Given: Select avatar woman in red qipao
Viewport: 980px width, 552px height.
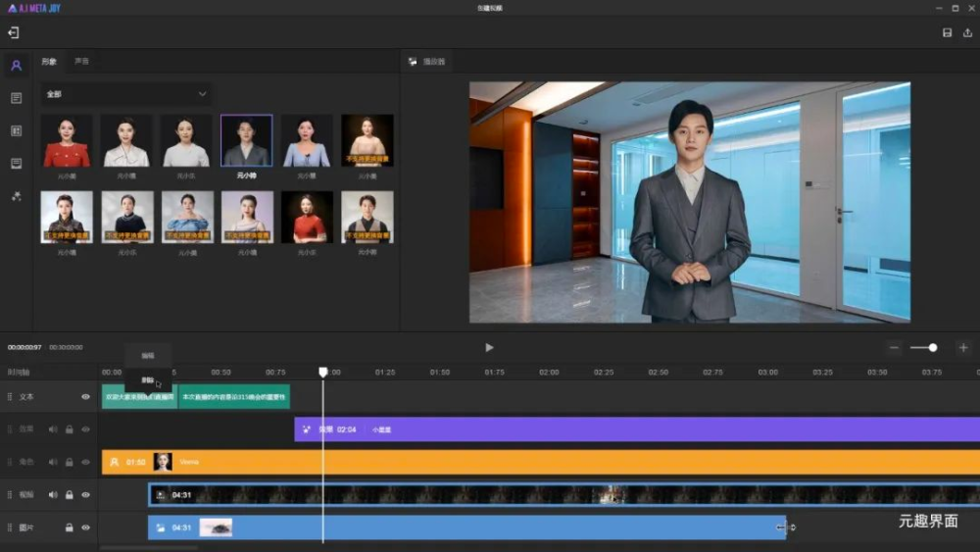Looking at the screenshot, I should [x=306, y=217].
